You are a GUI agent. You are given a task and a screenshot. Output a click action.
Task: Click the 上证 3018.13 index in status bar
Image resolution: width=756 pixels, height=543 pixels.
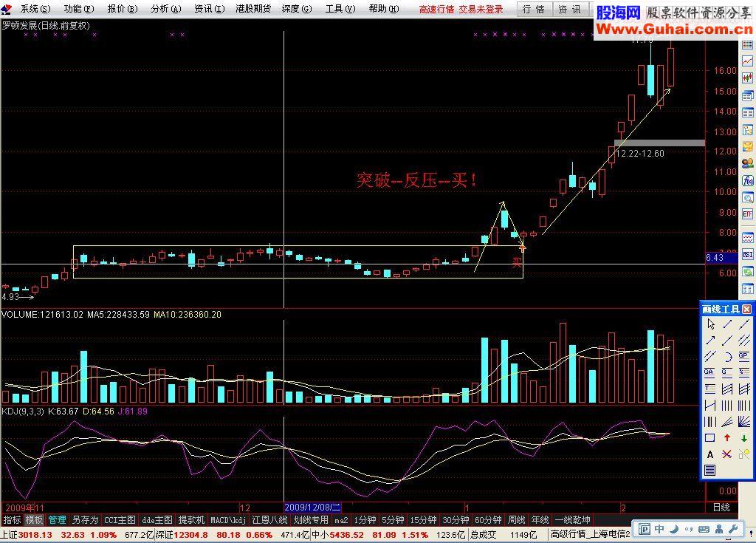coord(26,535)
